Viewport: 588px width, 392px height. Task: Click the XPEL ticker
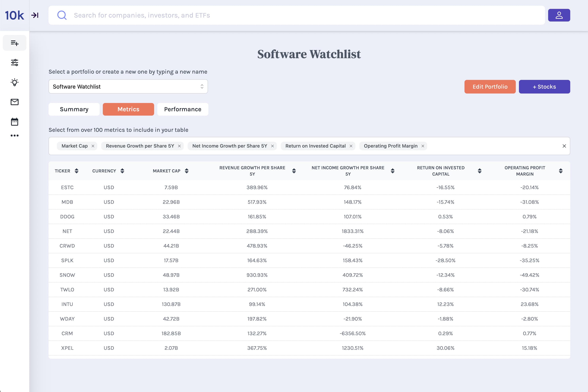[67, 348]
